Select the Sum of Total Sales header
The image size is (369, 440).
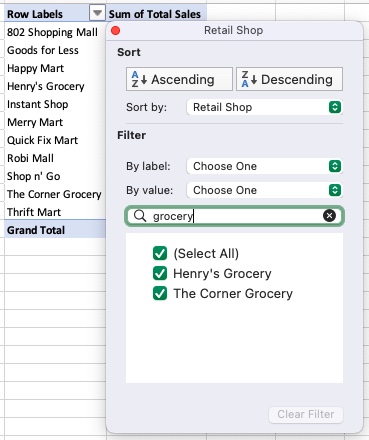pos(156,14)
